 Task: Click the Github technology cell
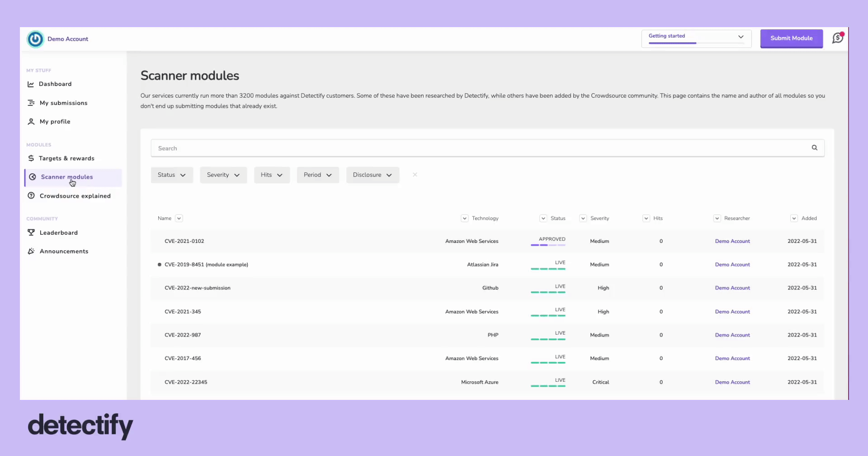point(490,288)
